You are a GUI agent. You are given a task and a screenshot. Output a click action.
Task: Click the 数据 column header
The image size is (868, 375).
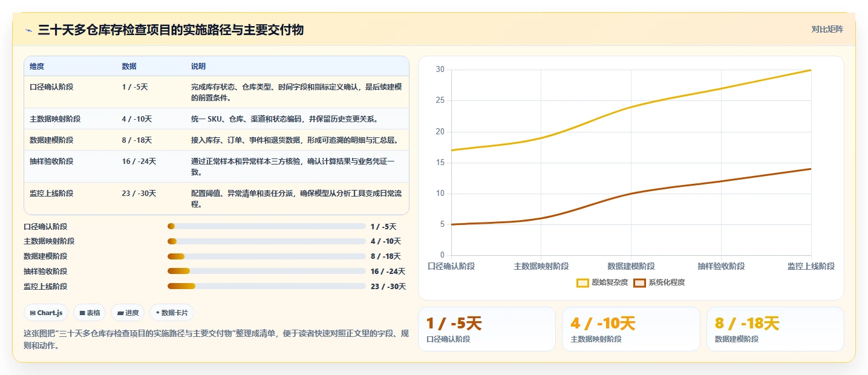coord(129,67)
